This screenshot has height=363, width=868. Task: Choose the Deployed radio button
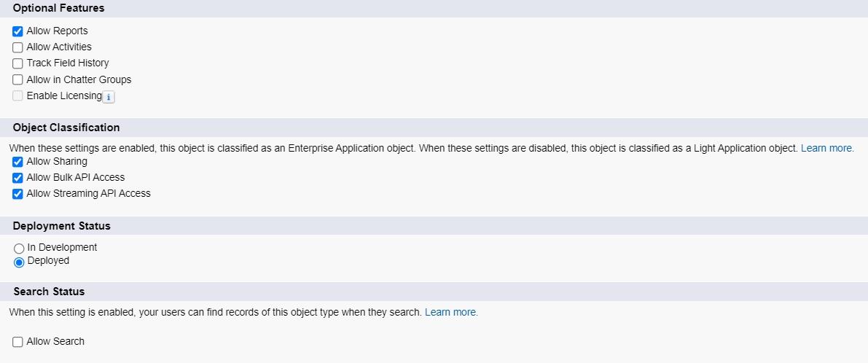19,262
